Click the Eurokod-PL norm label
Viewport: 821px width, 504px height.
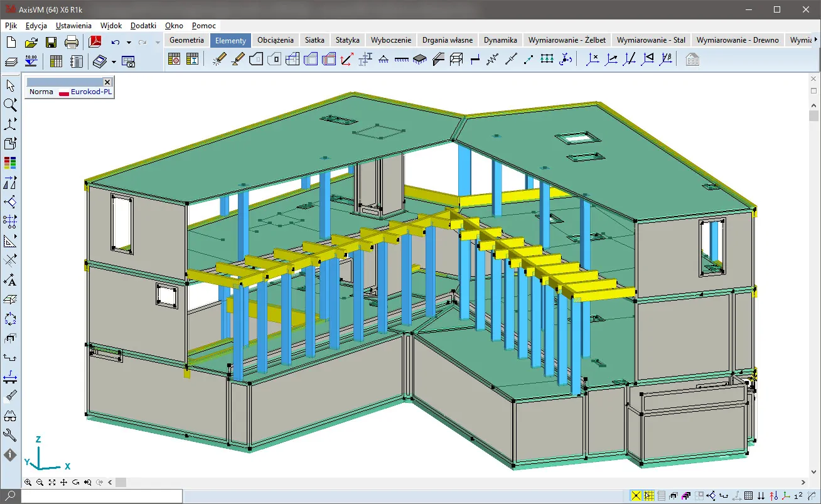[x=90, y=92]
